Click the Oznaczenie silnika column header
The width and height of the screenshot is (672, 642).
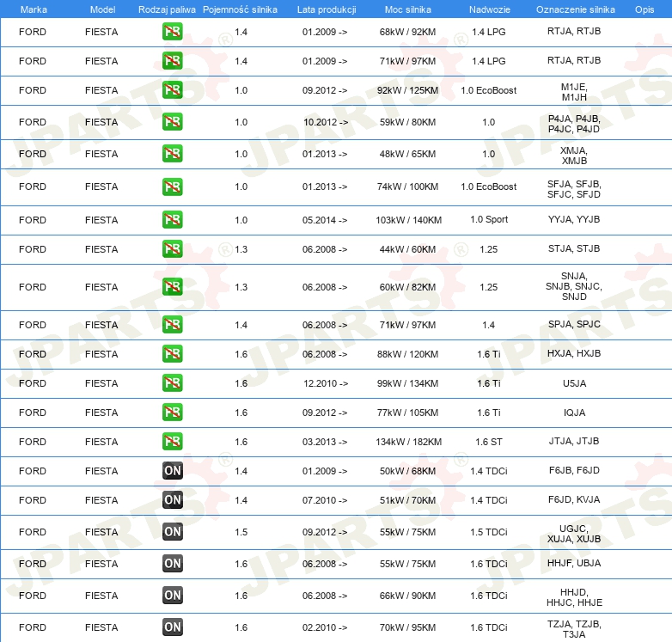point(575,9)
